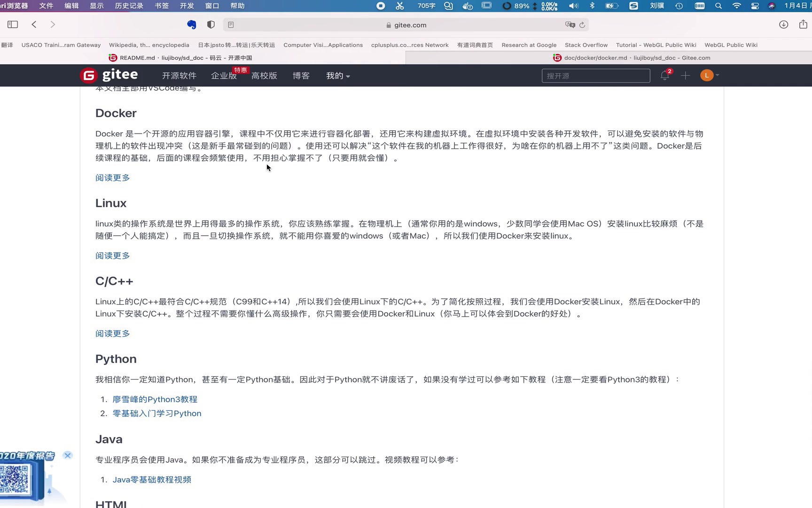
Task: Go forward to the next page
Action: [53, 24]
